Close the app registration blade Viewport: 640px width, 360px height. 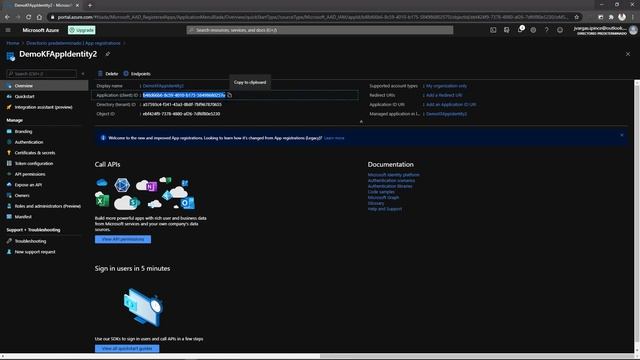(628, 54)
